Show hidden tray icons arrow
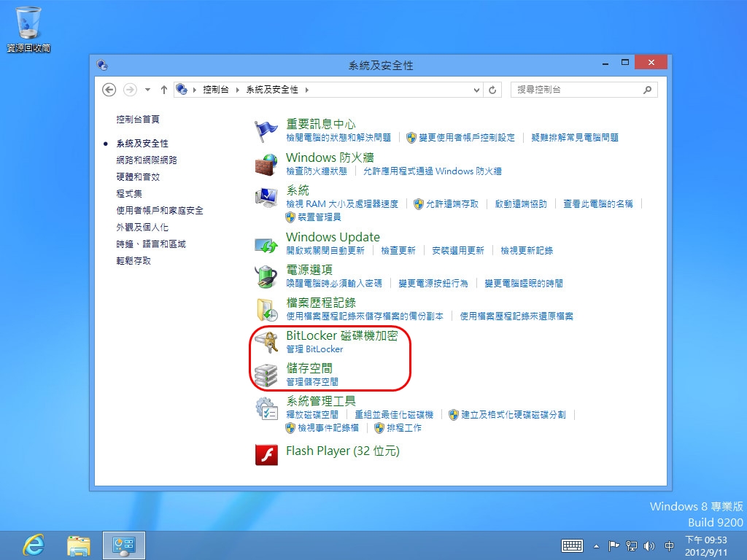 [596, 545]
